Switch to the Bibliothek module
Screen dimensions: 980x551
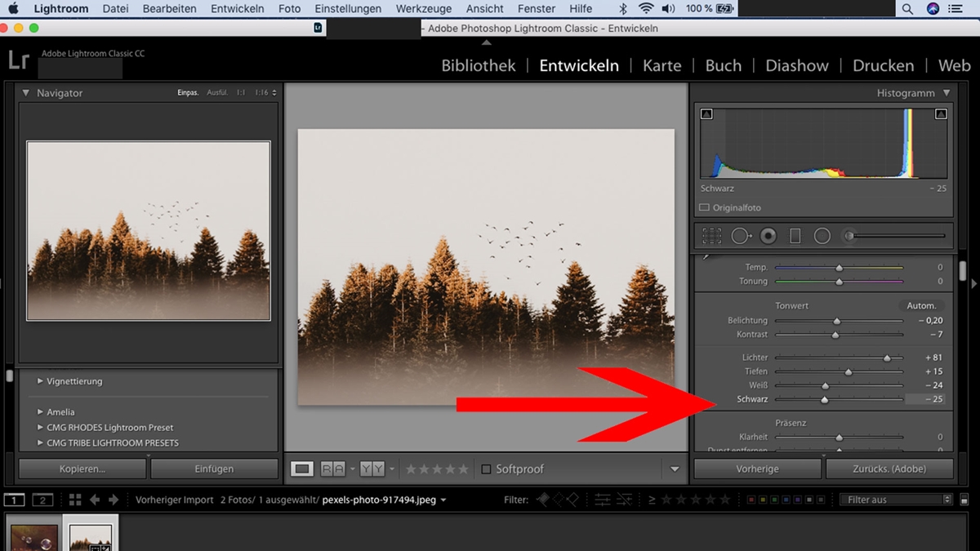(478, 65)
